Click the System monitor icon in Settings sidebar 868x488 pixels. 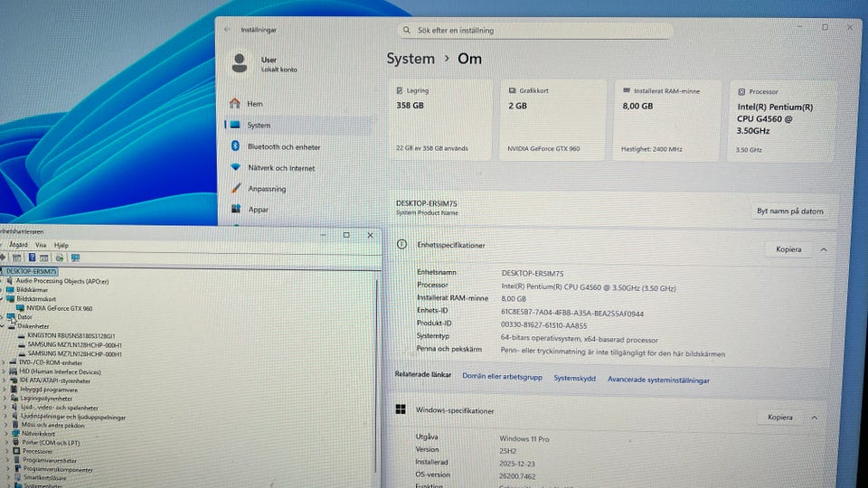(235, 125)
